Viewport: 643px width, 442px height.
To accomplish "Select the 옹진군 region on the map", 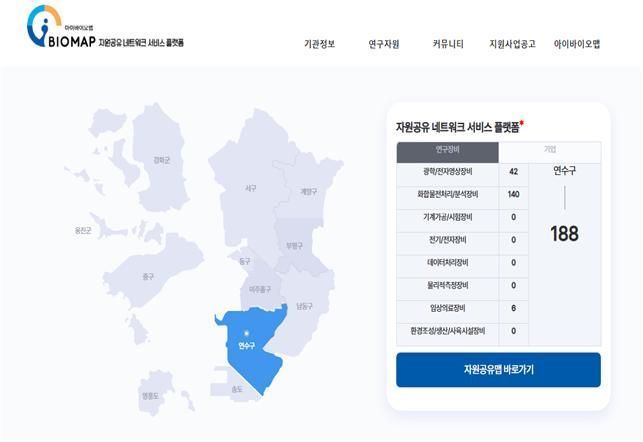I will [x=83, y=230].
